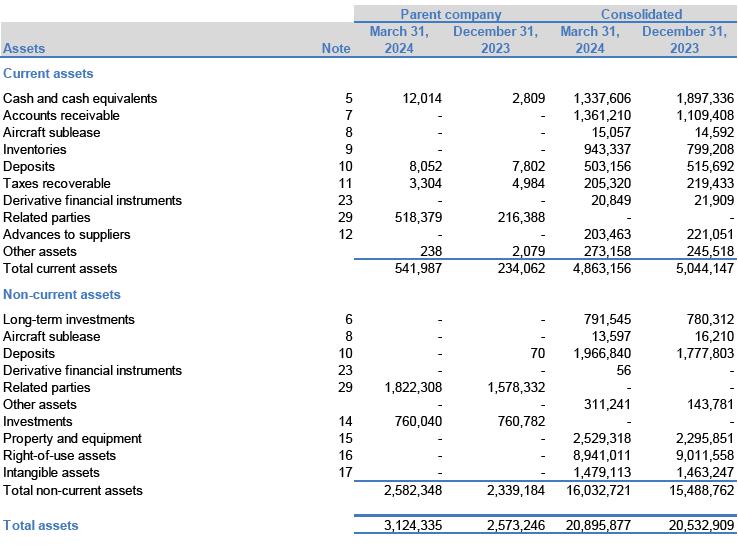
Task: Click the Parent company column header
Action: coord(450,14)
